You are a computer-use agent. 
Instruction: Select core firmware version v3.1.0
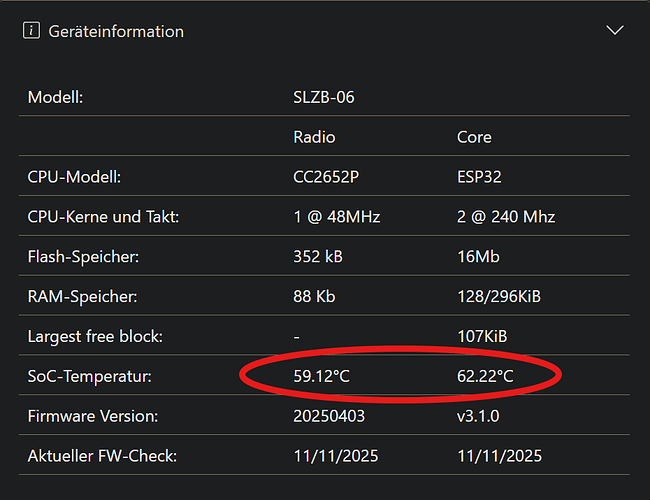(x=478, y=416)
